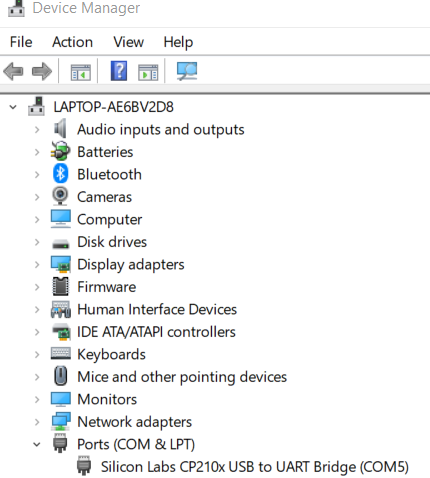
Task: Expand the Disk drives node
Action: (37, 242)
